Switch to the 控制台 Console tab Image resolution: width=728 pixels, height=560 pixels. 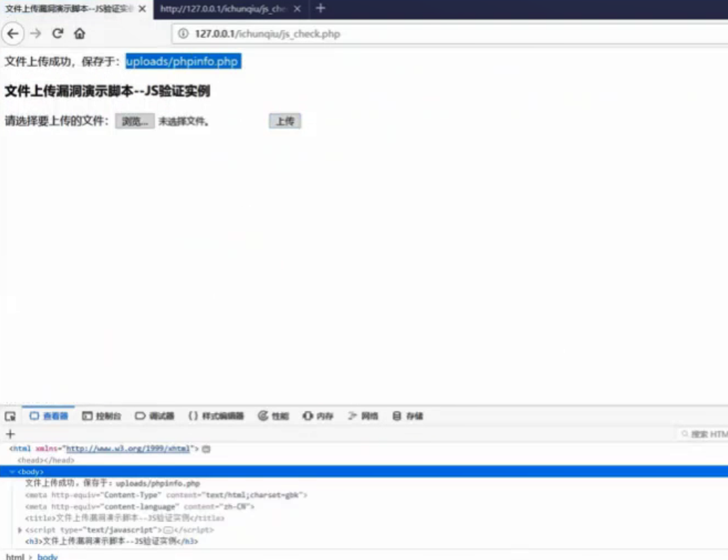point(102,416)
